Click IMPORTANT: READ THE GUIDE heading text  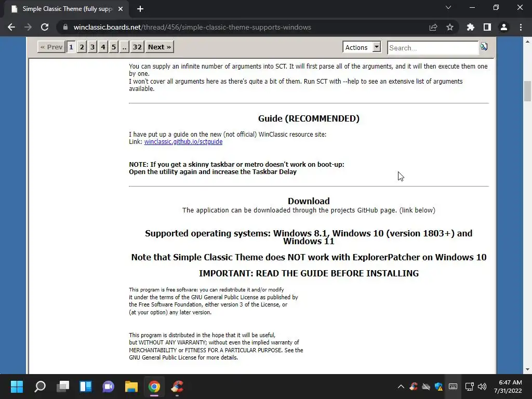[309, 273]
